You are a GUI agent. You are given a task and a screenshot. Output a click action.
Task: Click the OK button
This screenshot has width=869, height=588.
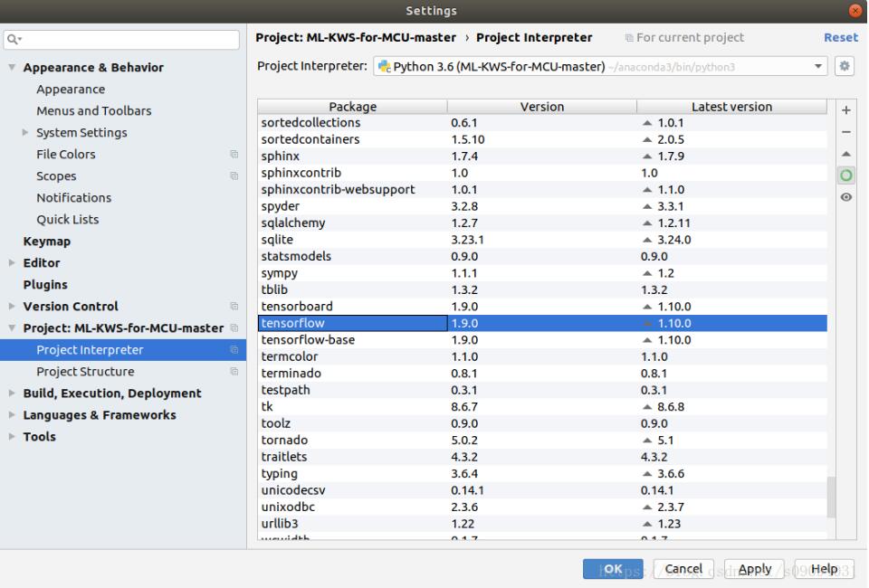tap(613, 569)
